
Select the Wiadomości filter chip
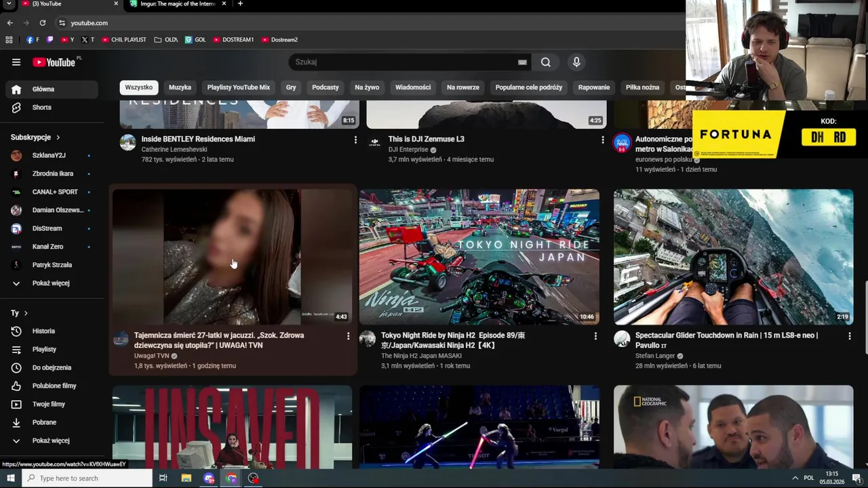[413, 87]
